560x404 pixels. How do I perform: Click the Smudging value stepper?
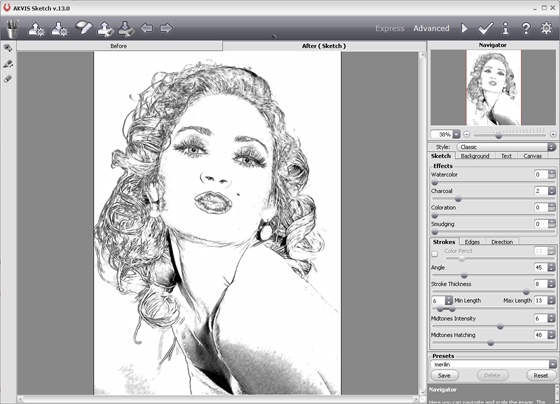[552, 224]
